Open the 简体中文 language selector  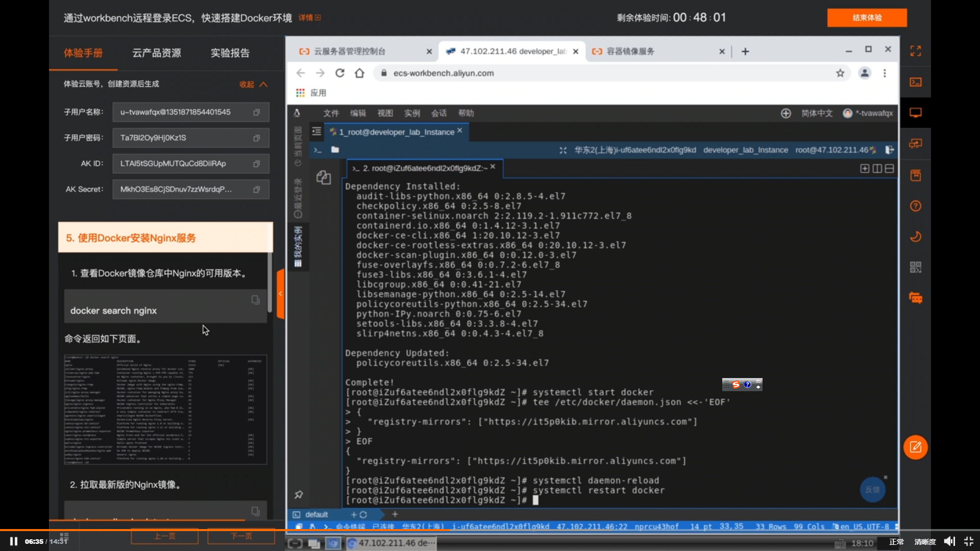[817, 113]
